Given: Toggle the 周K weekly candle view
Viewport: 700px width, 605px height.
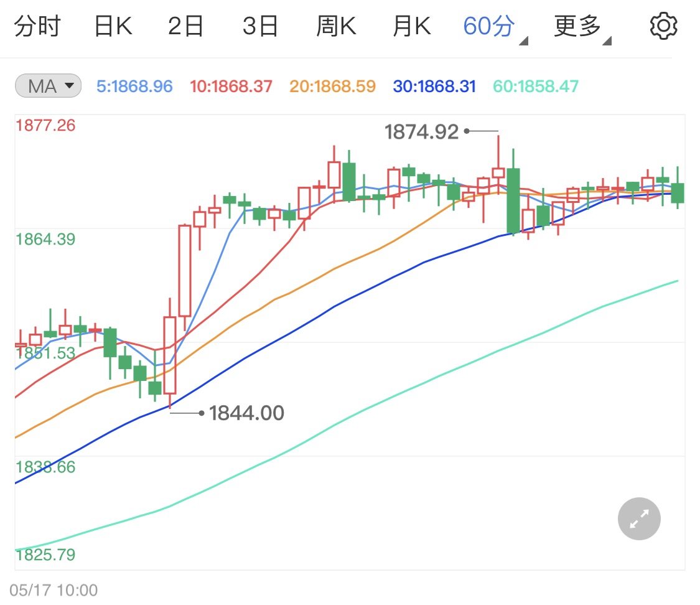Looking at the screenshot, I should click(x=336, y=25).
